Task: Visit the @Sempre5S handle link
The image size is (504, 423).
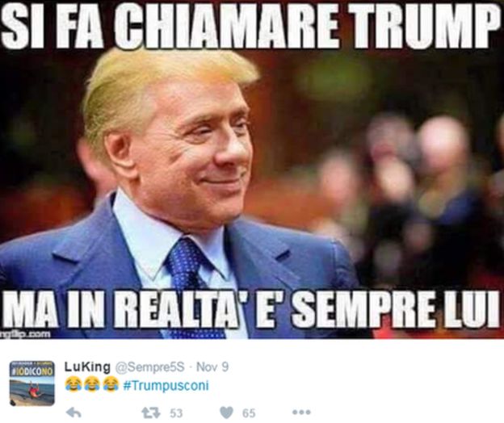Action: coord(149,367)
